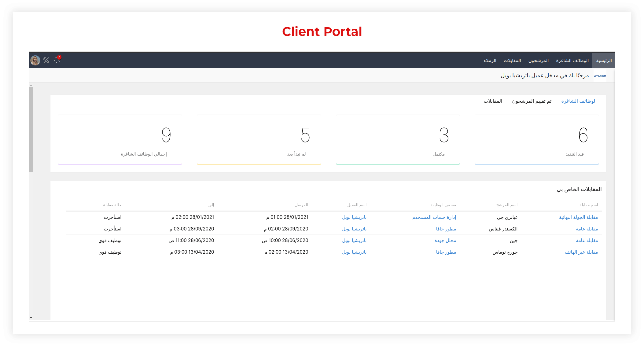Open the الزملاء menu item

coord(490,61)
